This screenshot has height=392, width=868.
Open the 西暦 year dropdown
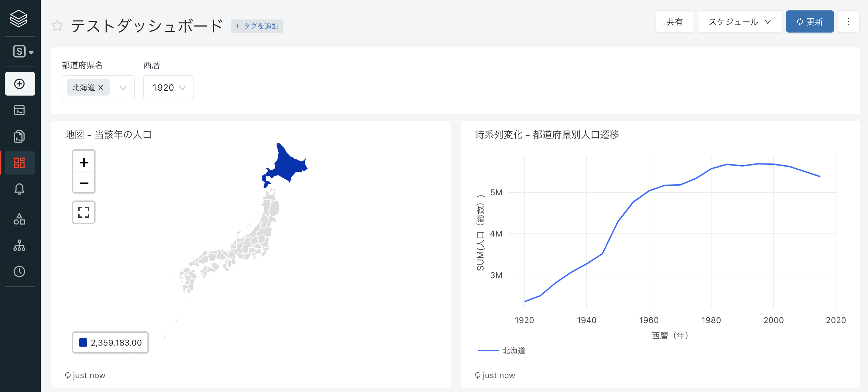click(x=169, y=88)
